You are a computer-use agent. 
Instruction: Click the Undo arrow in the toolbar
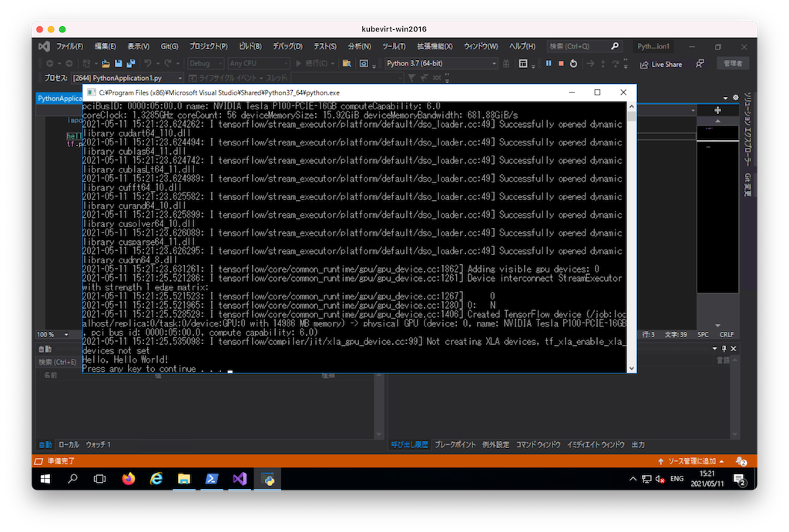click(x=147, y=63)
